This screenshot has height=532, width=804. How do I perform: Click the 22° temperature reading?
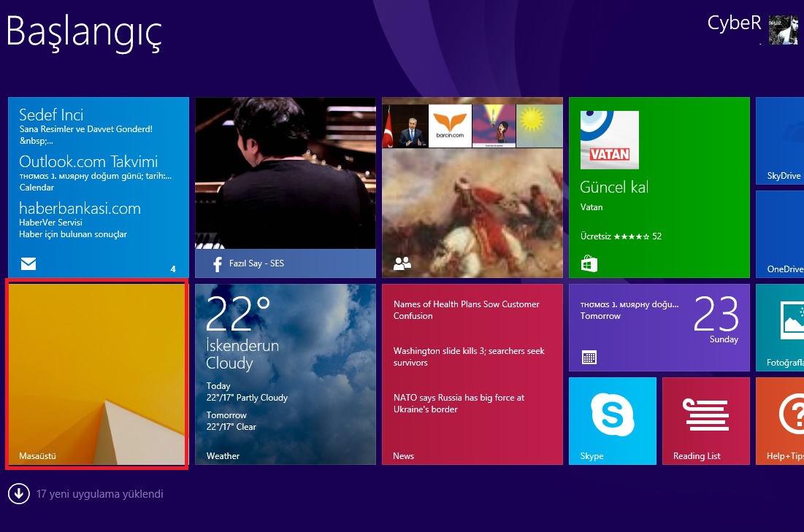click(x=238, y=315)
